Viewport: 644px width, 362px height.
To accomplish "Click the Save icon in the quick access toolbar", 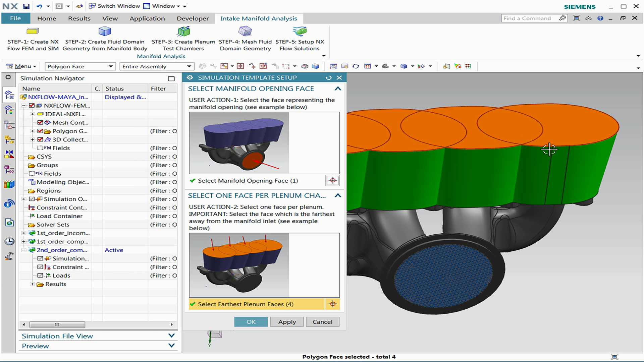I will [26, 6].
